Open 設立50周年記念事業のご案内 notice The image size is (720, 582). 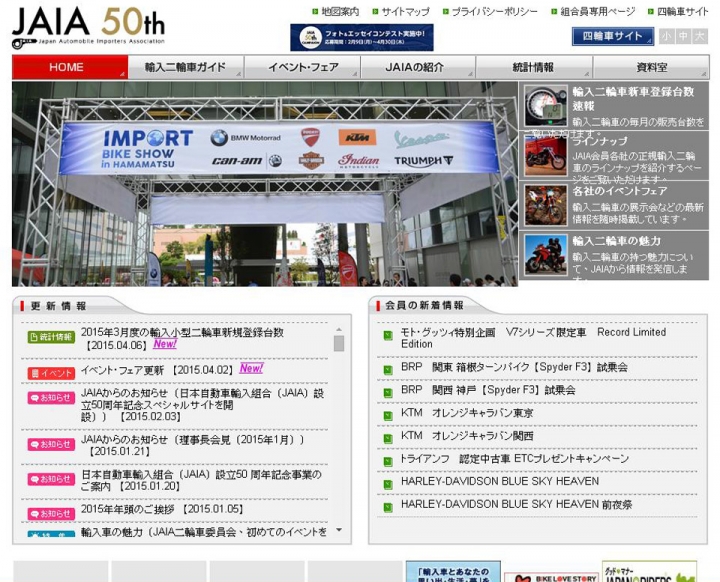click(201, 480)
